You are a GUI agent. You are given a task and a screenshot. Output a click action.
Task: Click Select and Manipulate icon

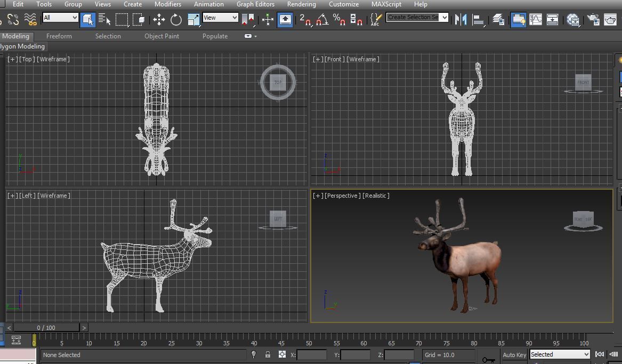268,19
